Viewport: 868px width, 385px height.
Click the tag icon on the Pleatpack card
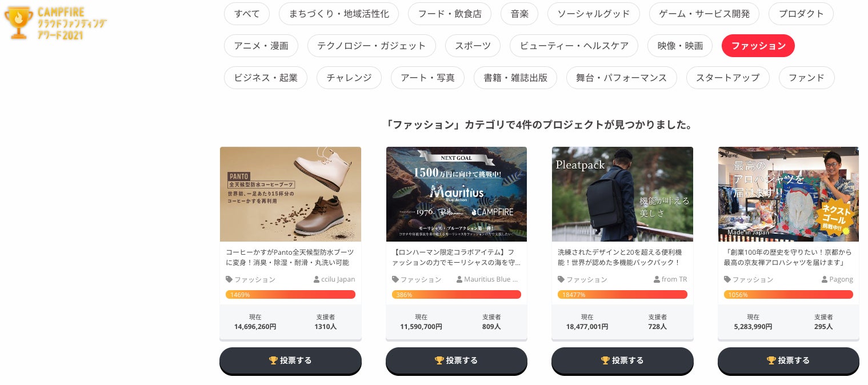[x=561, y=279]
